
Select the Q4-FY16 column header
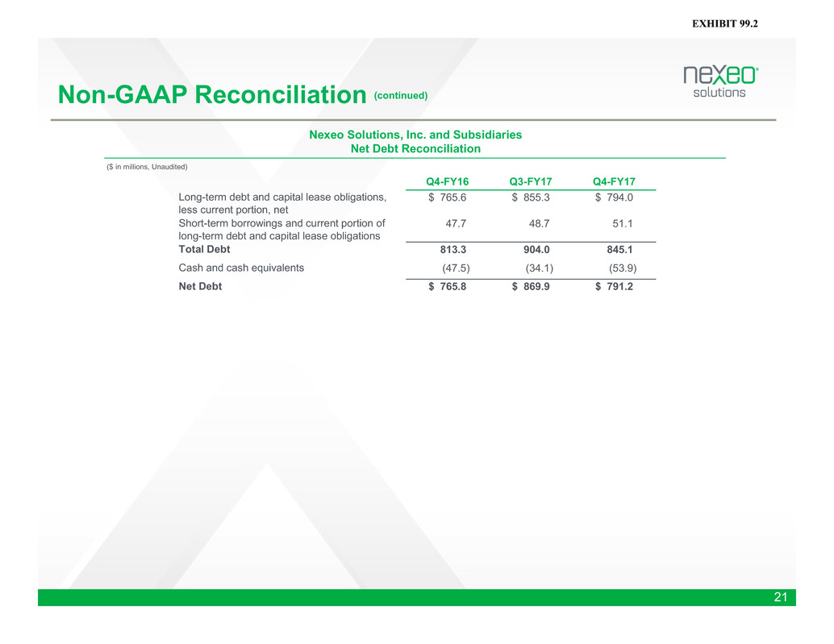pos(447,182)
